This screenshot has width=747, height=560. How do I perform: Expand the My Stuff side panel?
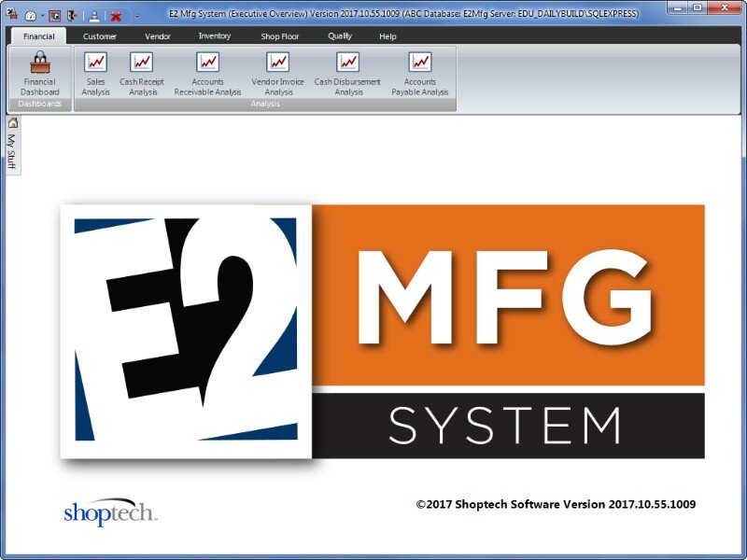pyautogui.click(x=12, y=145)
